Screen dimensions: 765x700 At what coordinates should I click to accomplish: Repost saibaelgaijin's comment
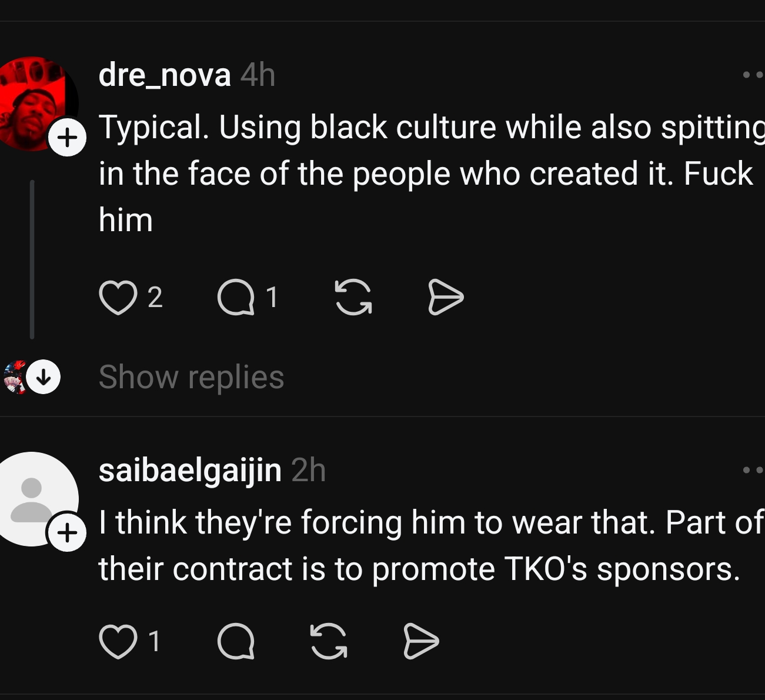[329, 641]
